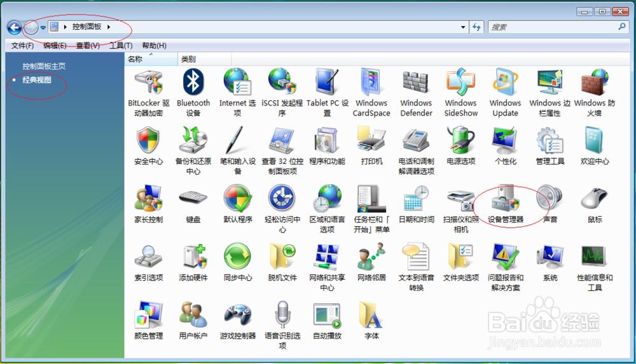Open 自动播放 icon
This screenshot has width=636, height=364.
pos(327,315)
